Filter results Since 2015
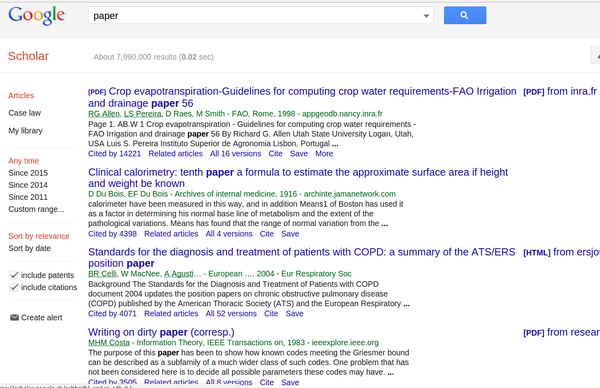 click(28, 173)
